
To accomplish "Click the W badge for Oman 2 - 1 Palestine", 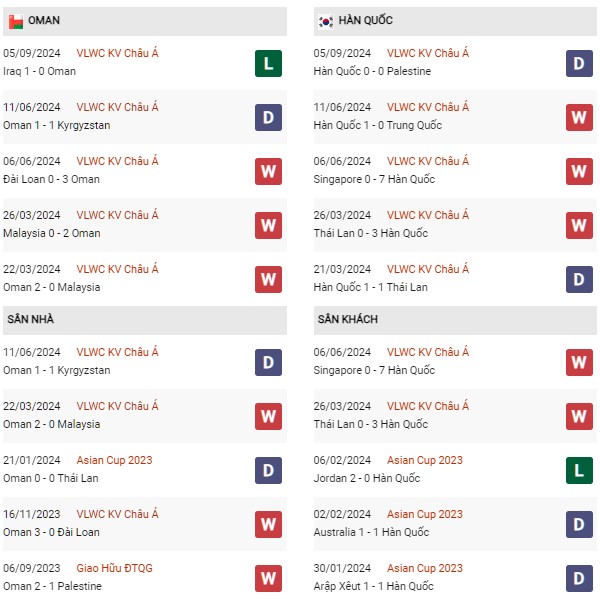I will (x=268, y=578).
